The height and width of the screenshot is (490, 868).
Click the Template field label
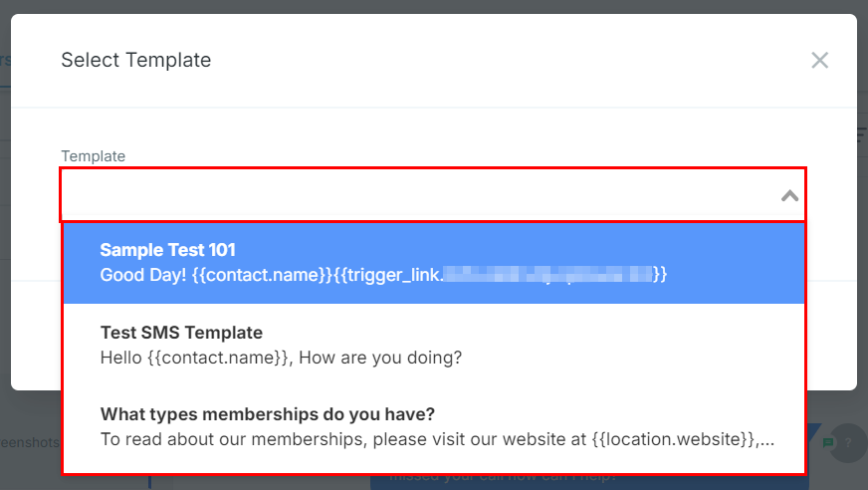click(x=93, y=156)
